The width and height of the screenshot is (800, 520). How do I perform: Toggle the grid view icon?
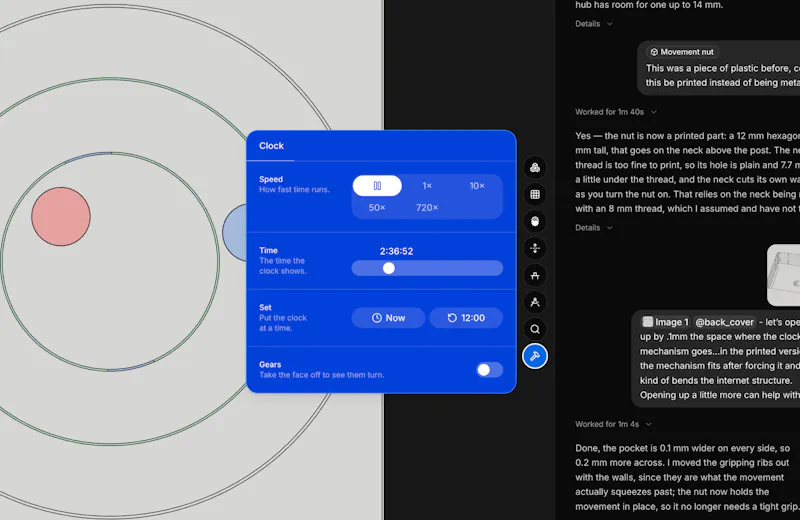(x=535, y=194)
